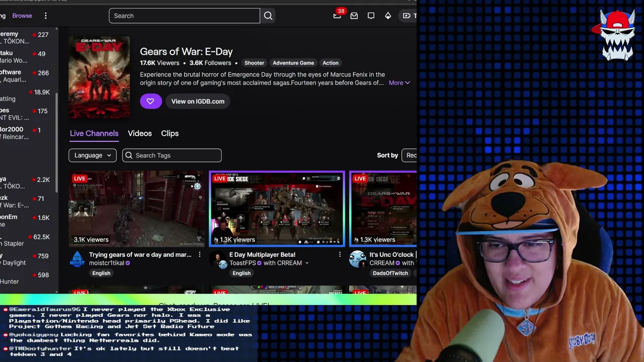
Task: Click View on IGDB.com button
Action: [x=198, y=101]
